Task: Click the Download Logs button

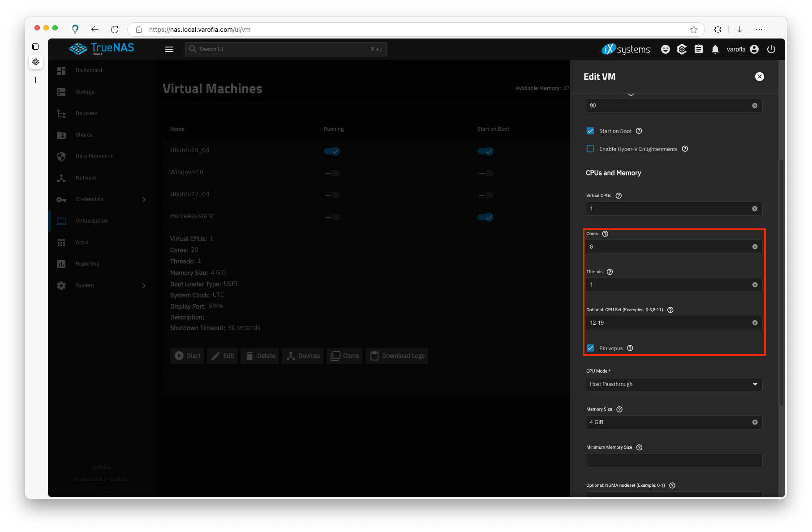Action: click(397, 356)
